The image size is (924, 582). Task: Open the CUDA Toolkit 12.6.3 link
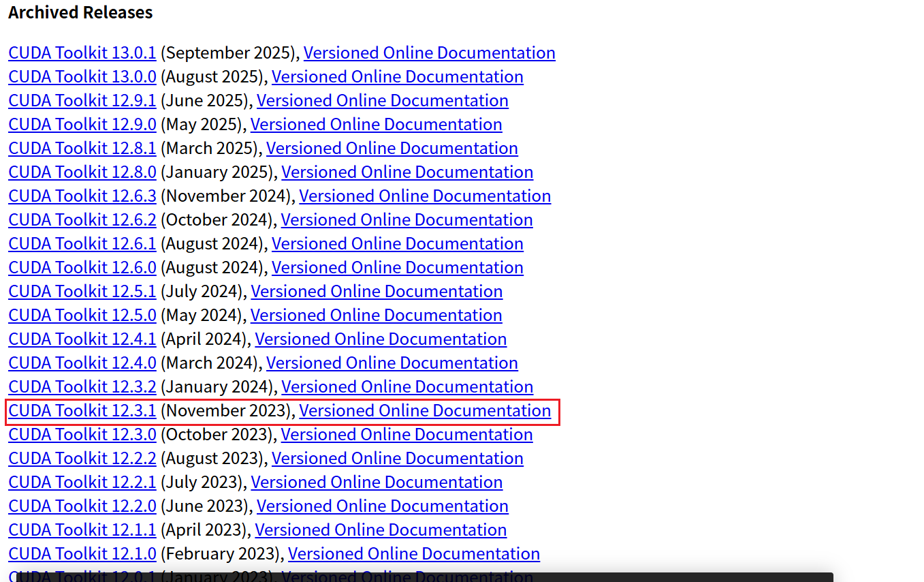82,196
